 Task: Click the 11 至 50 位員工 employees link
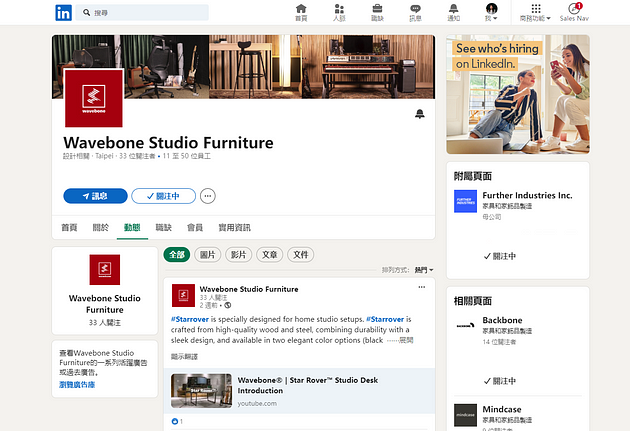[186, 156]
